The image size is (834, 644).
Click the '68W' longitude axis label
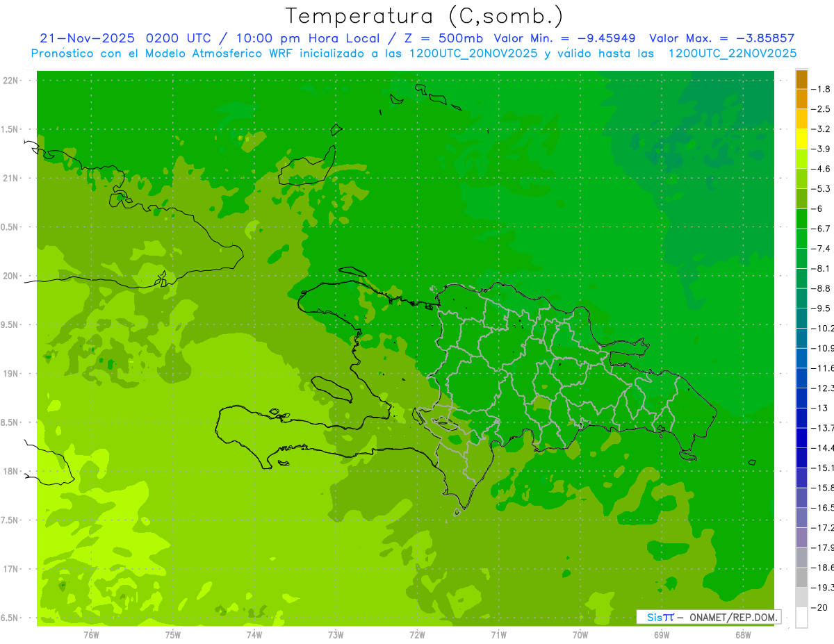pos(743,635)
